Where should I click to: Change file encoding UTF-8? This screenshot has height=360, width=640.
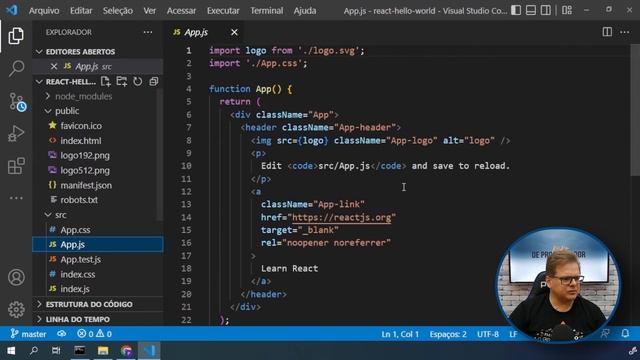click(x=488, y=334)
